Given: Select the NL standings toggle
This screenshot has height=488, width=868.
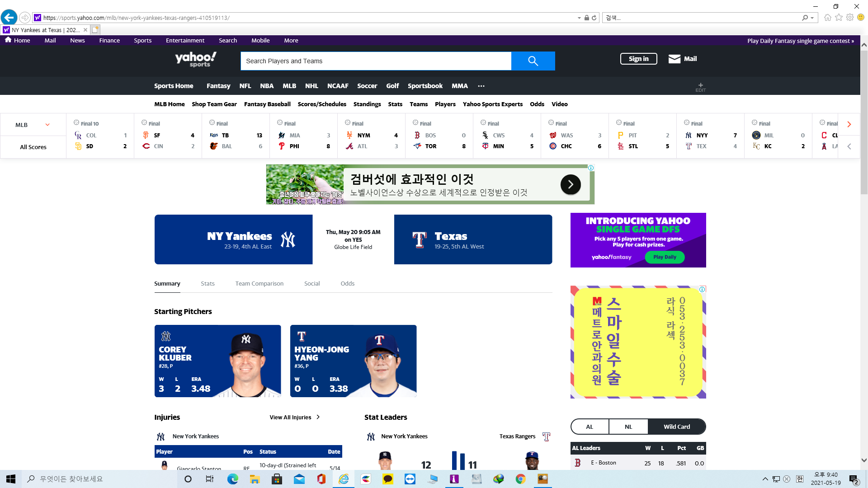Looking at the screenshot, I should (x=628, y=427).
